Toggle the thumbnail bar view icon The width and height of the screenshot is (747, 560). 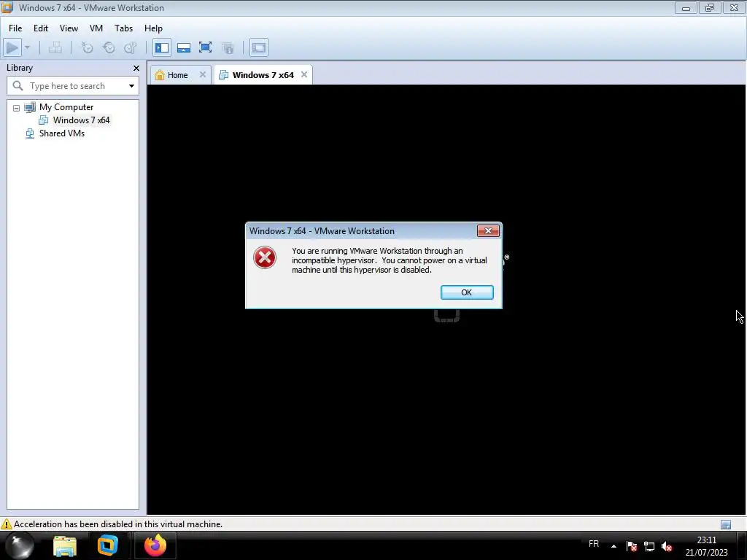click(183, 47)
